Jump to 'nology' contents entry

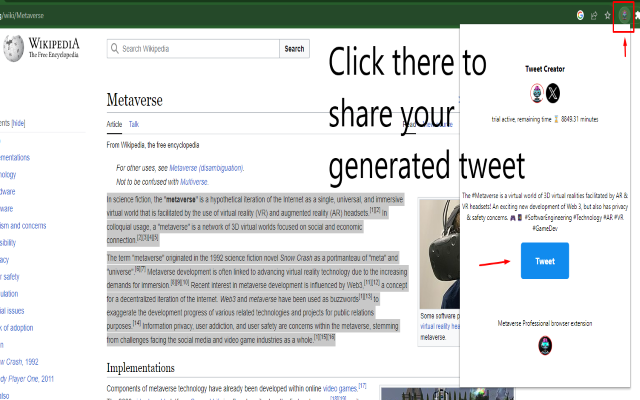tap(8, 175)
